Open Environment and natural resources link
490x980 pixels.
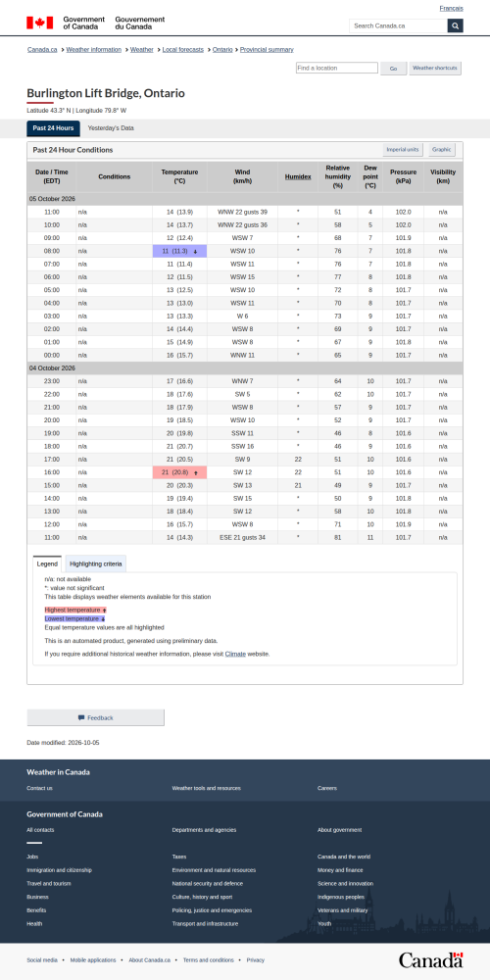[x=214, y=870]
